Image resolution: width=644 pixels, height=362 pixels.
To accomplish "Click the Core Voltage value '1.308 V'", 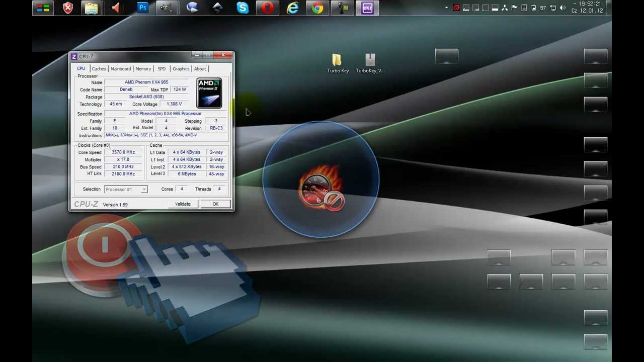I will [x=175, y=104].
